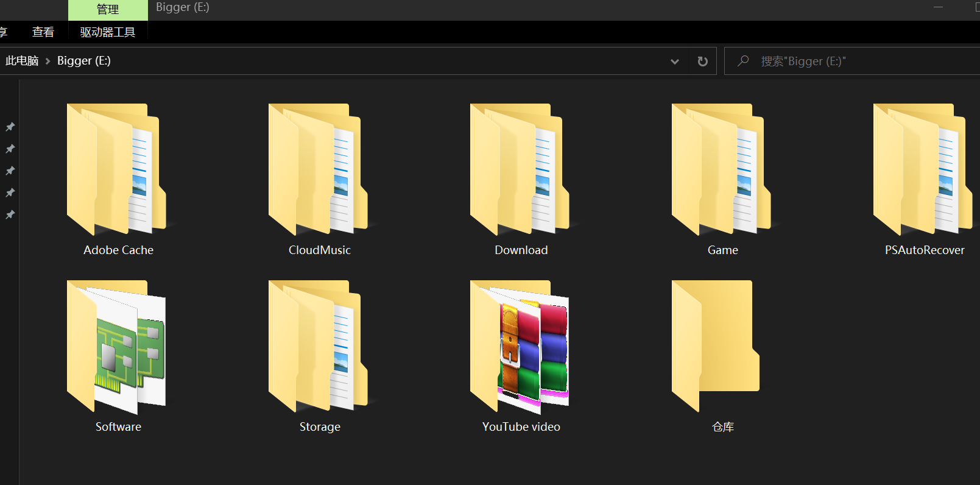Open the Software folder
This screenshot has height=485, width=980.
(x=116, y=347)
